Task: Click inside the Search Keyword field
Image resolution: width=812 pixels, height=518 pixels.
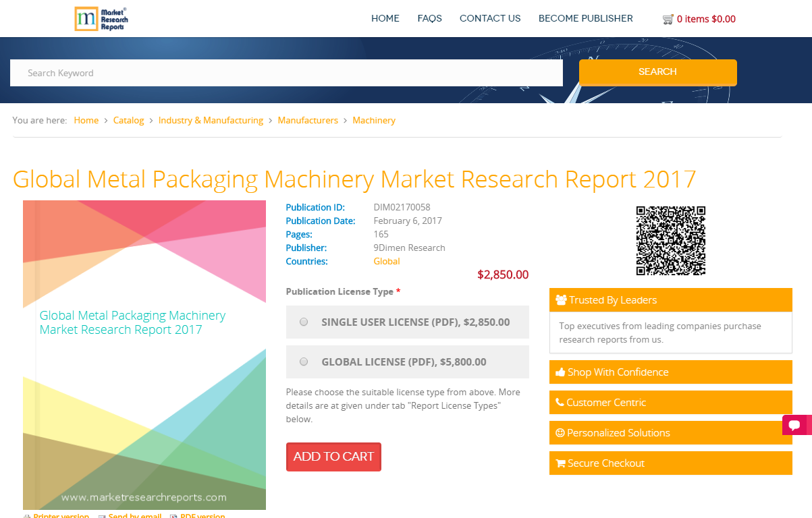Action: point(286,73)
